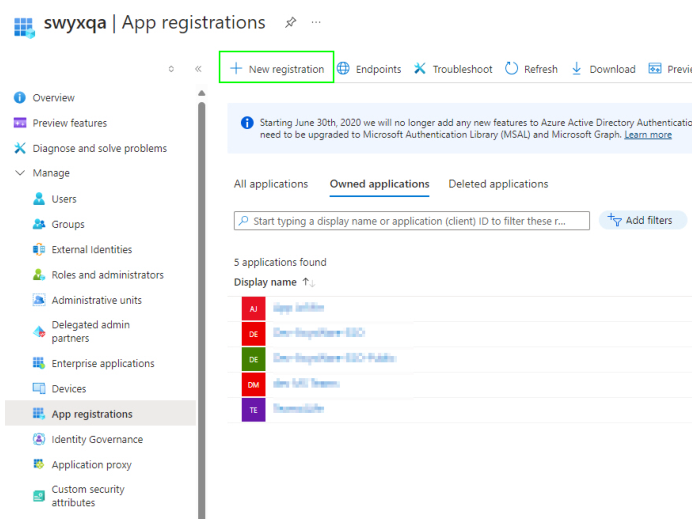This screenshot has width=692, height=519.
Task: Toggle sidebar expand/collapse up-down arrows
Action: [171, 69]
